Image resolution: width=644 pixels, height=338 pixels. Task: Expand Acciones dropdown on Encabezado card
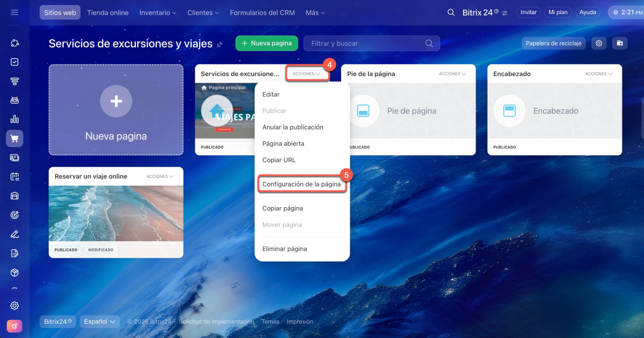(x=599, y=74)
